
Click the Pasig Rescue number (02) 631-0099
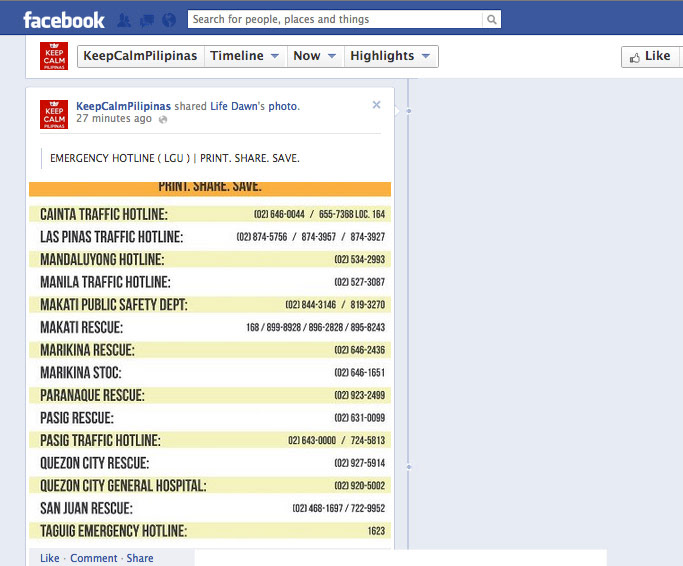click(360, 418)
